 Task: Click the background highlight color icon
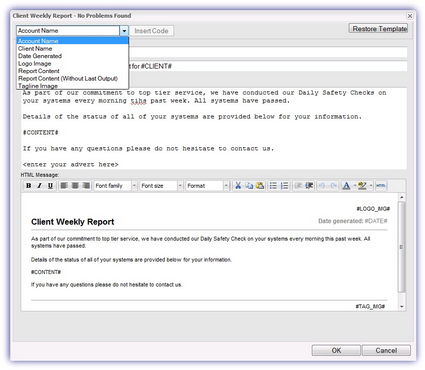point(362,186)
